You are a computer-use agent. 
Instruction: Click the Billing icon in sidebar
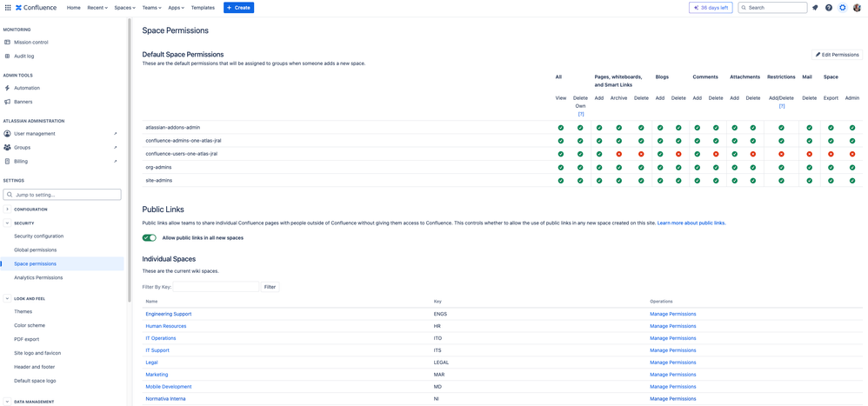(x=7, y=161)
